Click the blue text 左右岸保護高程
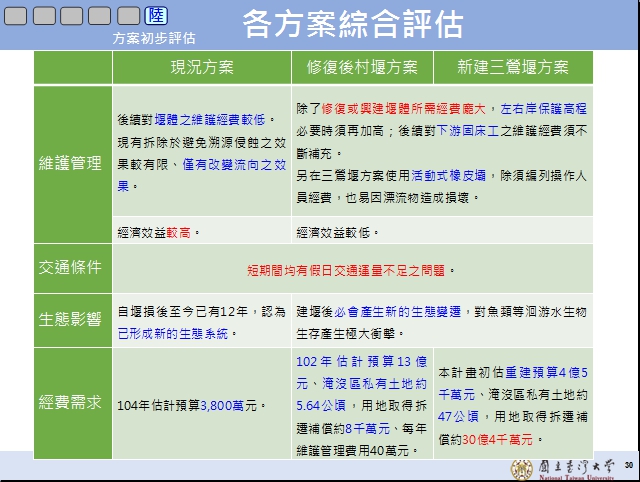 coord(544,109)
